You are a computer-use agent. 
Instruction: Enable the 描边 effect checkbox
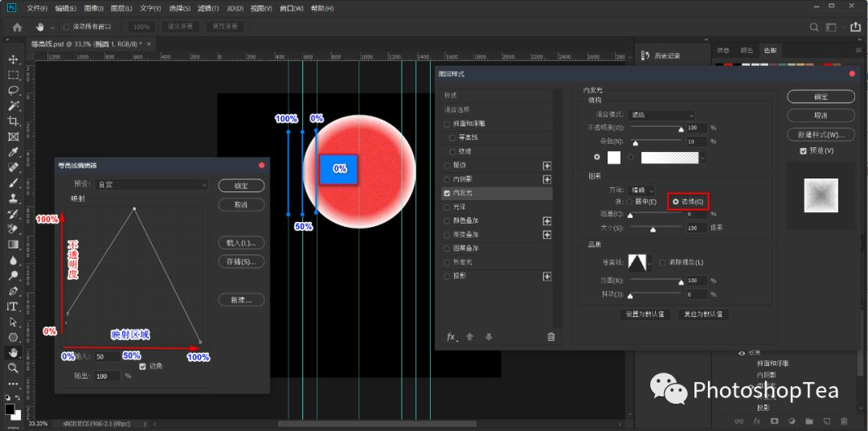448,165
